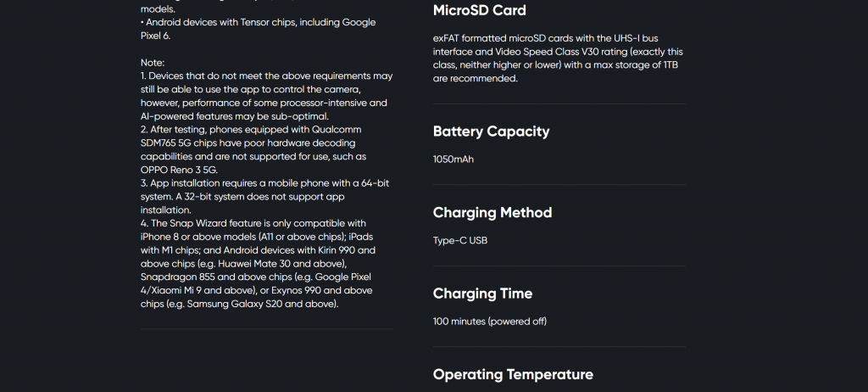Image resolution: width=868 pixels, height=392 pixels.
Task: Select the Battery Capacity heading
Action: point(491,132)
